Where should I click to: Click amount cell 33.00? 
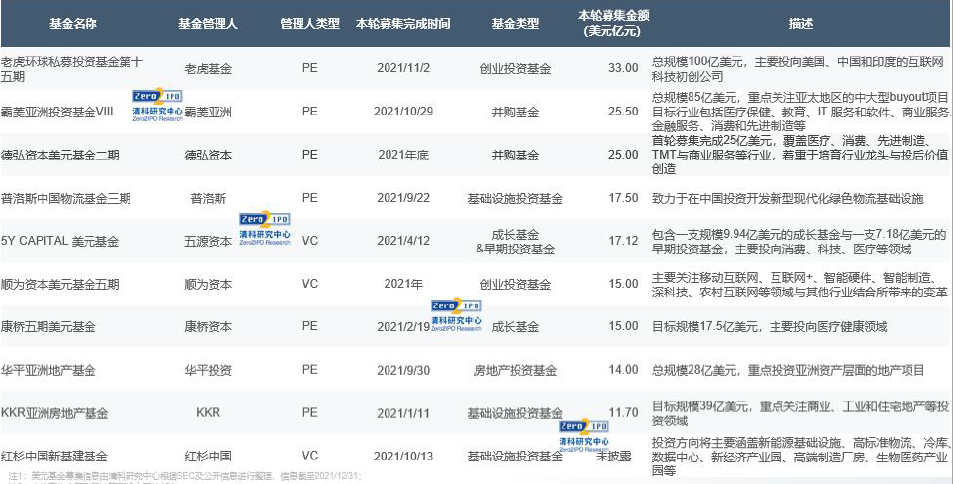click(623, 68)
